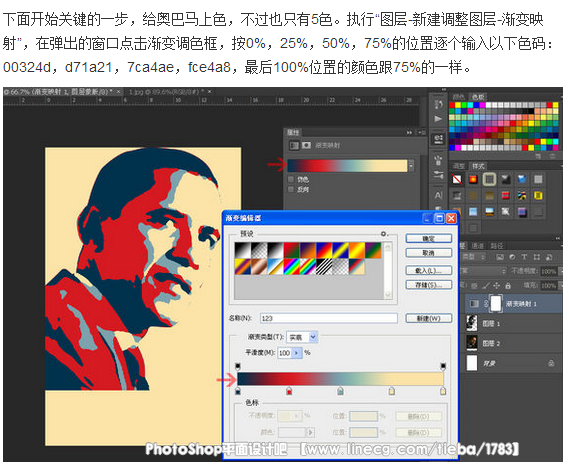The image size is (569, 466).
Task: Choose the red-to-green gradient preset
Action: (292, 250)
